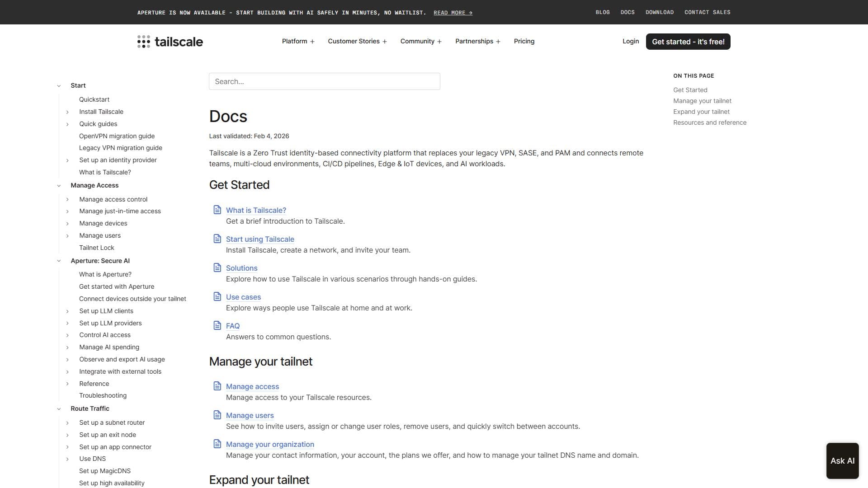Open What is Aperture? in sidebar
The width and height of the screenshot is (868, 488).
(x=105, y=274)
